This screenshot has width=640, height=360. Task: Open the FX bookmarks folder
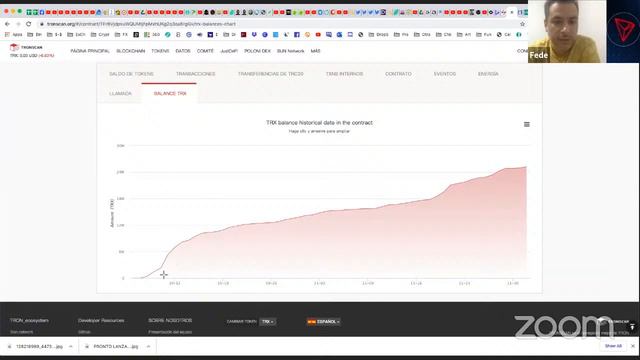[x=121, y=35]
